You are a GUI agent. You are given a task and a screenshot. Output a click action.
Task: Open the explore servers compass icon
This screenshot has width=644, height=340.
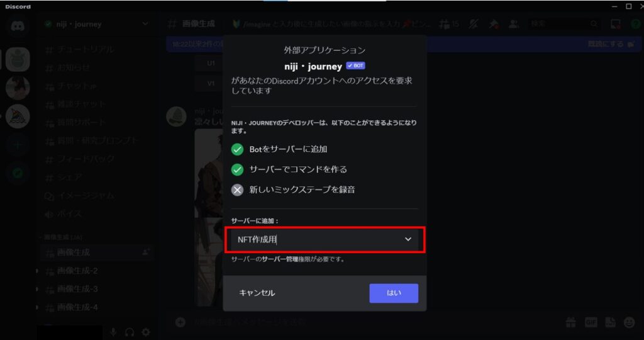(17, 174)
